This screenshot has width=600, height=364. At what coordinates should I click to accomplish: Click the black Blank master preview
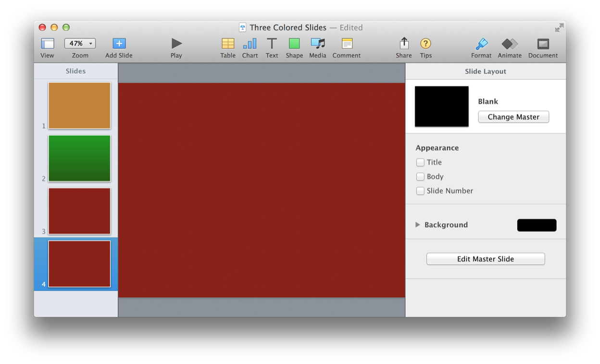[441, 107]
